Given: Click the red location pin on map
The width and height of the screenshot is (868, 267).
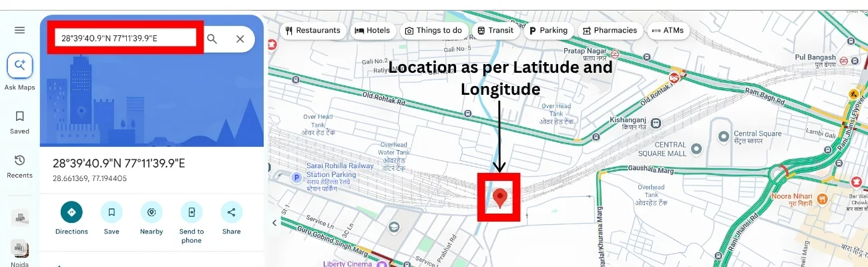Looking at the screenshot, I should (499, 198).
